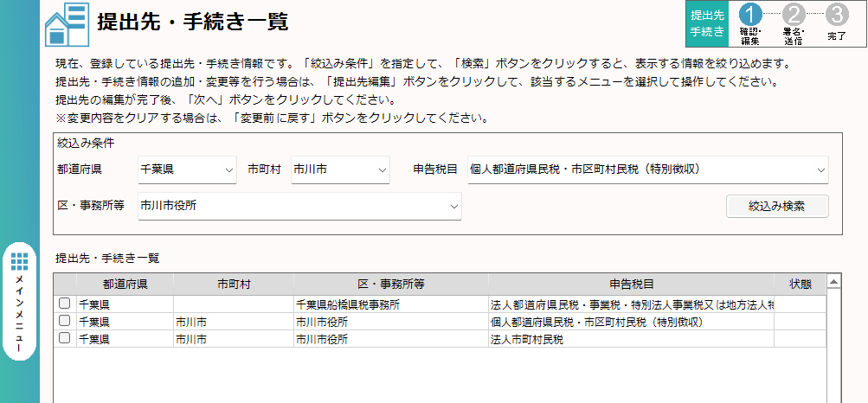Image resolution: width=868 pixels, height=403 pixels.
Task: Click the 絞込み検索 button
Action: pos(776,206)
